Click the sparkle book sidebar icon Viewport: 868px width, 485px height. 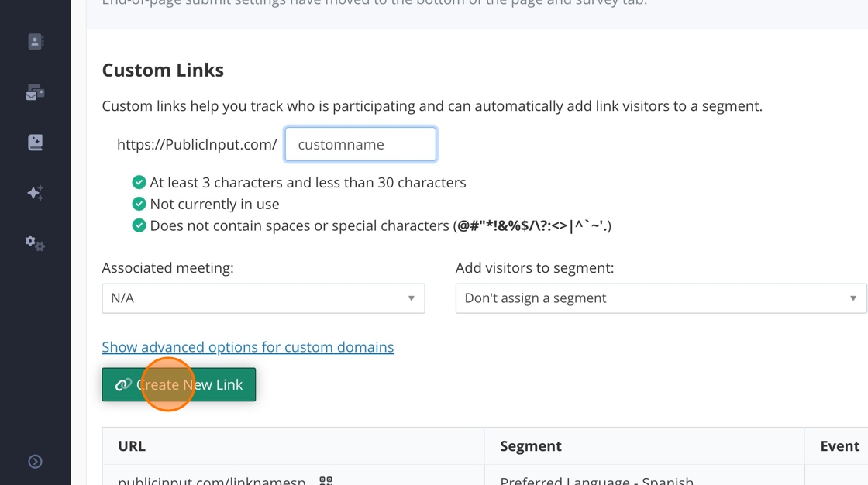pos(36,143)
